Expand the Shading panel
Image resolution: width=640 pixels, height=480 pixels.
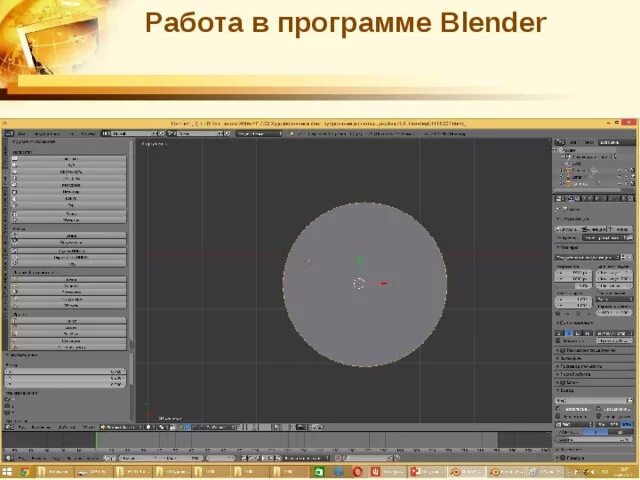[x=594, y=358]
